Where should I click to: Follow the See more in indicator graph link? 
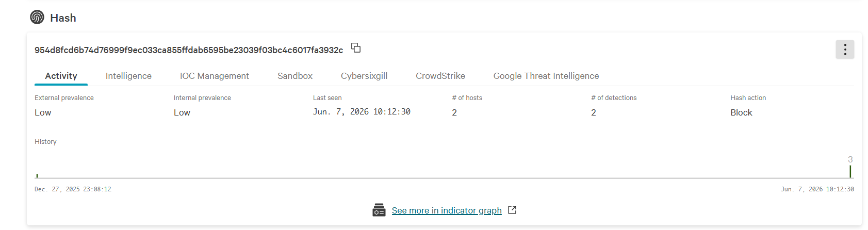pyautogui.click(x=447, y=210)
